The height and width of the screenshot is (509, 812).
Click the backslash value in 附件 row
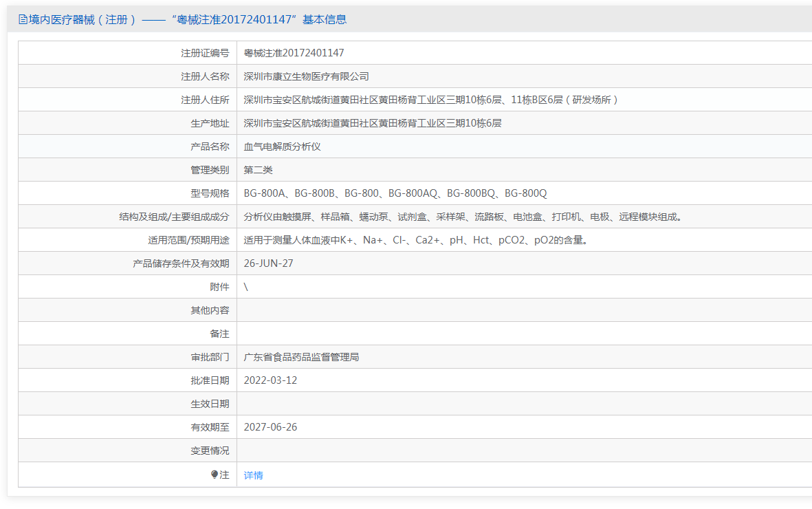pyautogui.click(x=246, y=287)
